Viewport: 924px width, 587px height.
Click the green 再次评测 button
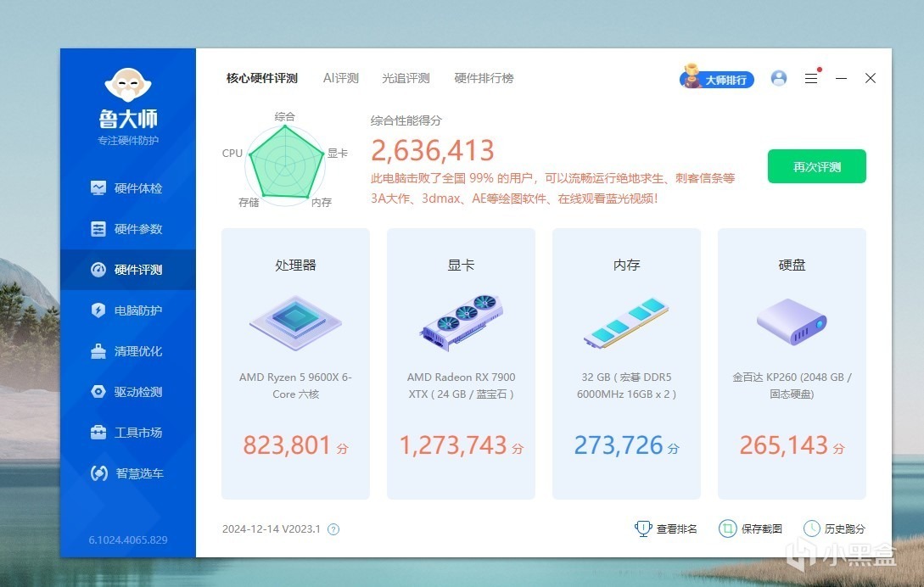[817, 166]
